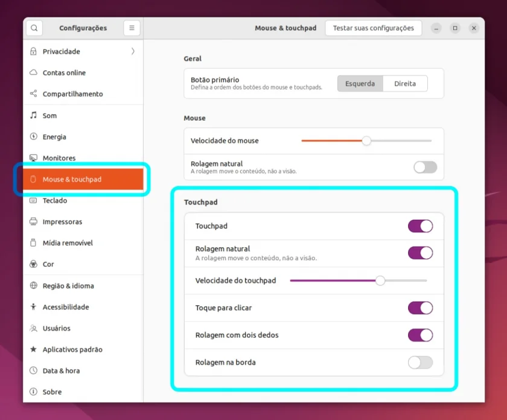Click Testar suas configurações button
This screenshot has width=507, height=420.
click(374, 28)
